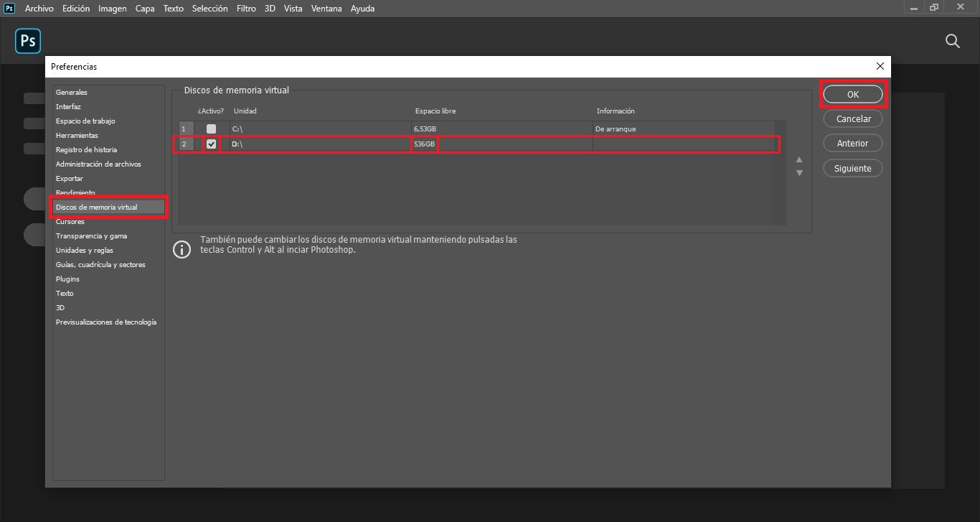Click the info icon beside the hint text
Viewport: 980px width, 522px height.
tap(182, 249)
